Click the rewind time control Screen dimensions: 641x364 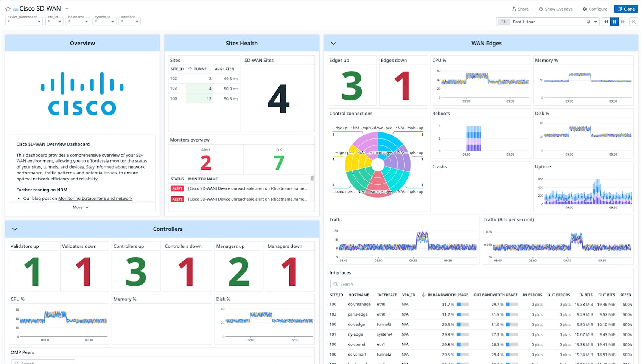click(606, 22)
